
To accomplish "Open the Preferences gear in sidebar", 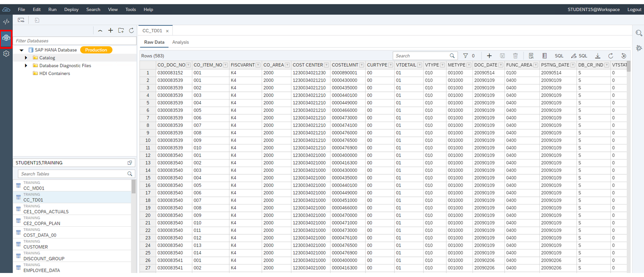I will pos(6,54).
